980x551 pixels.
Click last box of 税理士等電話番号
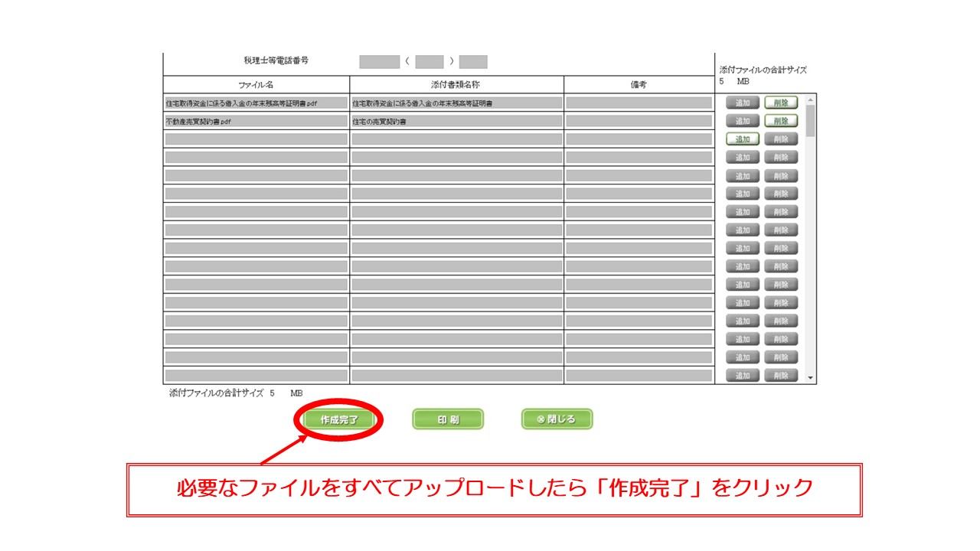click(473, 62)
